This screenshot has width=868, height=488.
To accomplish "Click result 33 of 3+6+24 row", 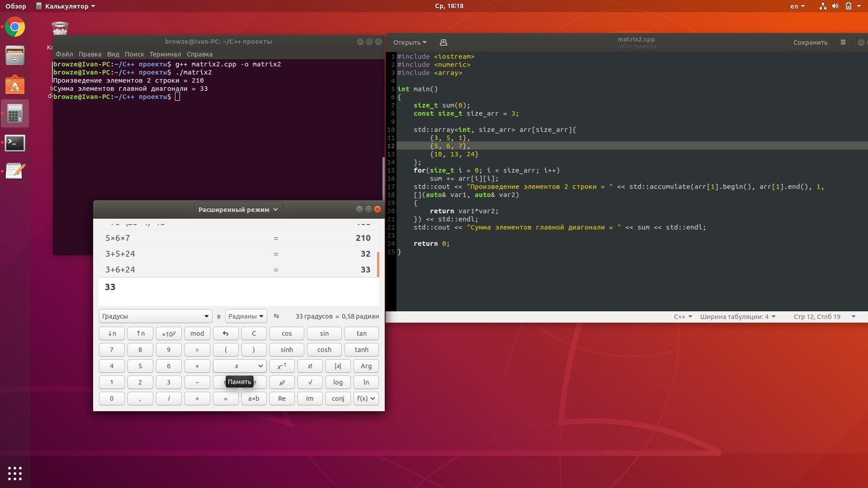I will pyautogui.click(x=365, y=269).
